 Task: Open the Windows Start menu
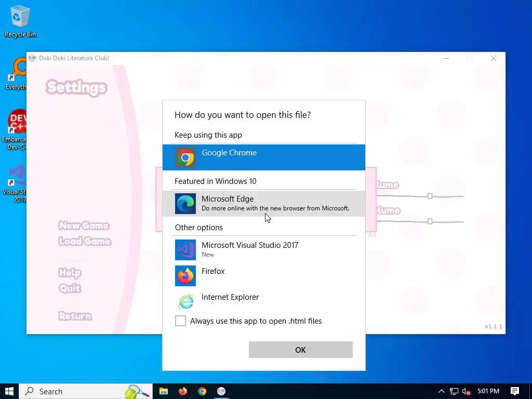tap(9, 391)
